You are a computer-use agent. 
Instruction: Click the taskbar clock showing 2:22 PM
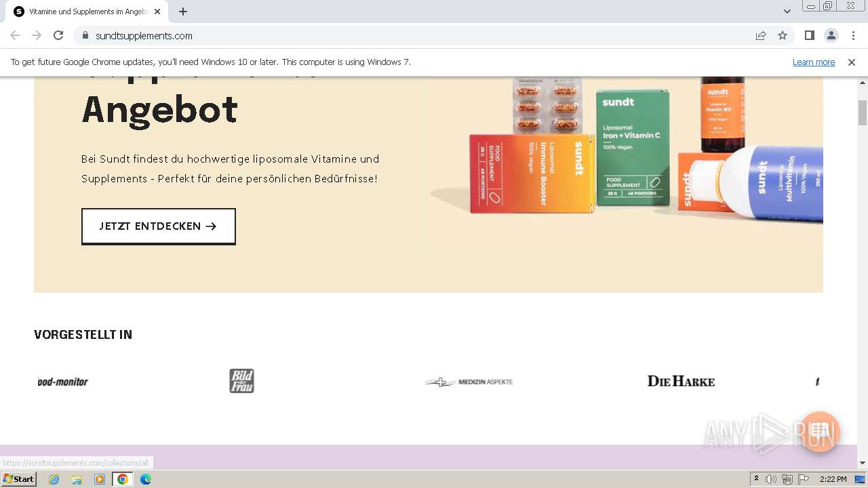[x=833, y=479]
